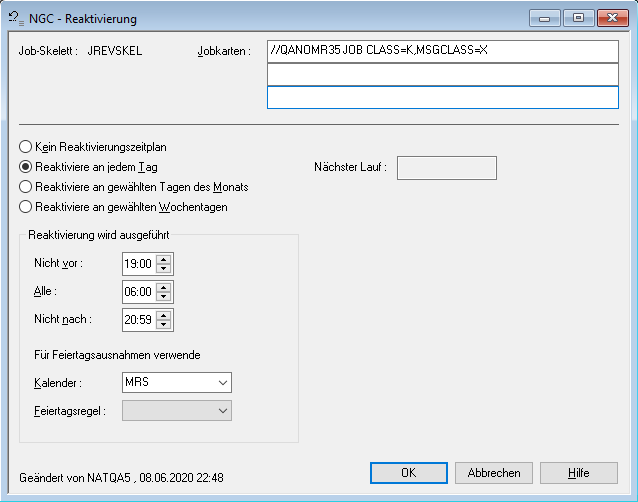Click the second empty Jobkarten field
Viewport: 638px width, 502px height.
442,74
